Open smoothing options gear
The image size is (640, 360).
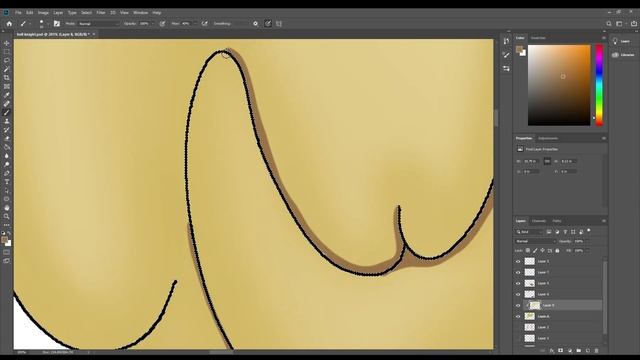[x=256, y=24]
